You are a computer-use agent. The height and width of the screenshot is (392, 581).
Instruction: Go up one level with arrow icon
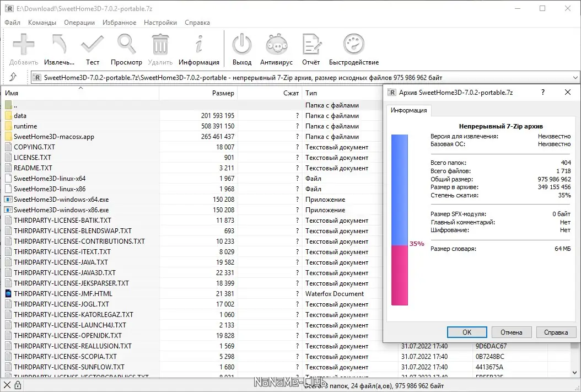13,77
